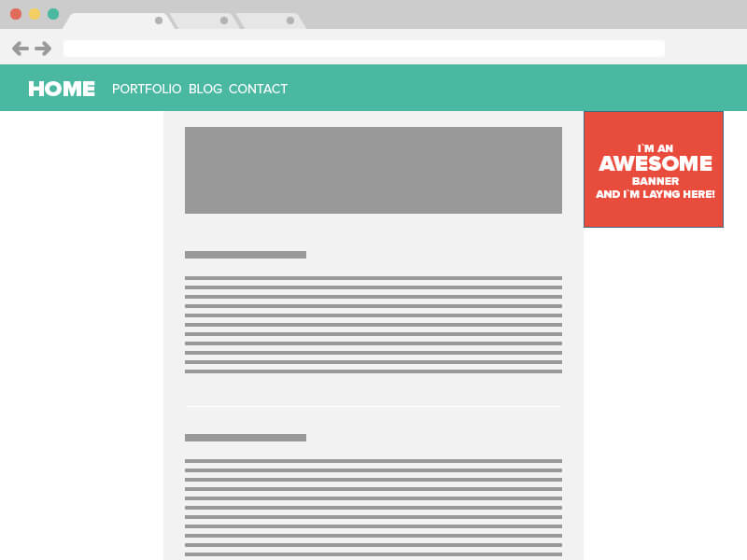Screen dimensions: 747x560
Task: Click the first article heading bar
Action: click(246, 255)
